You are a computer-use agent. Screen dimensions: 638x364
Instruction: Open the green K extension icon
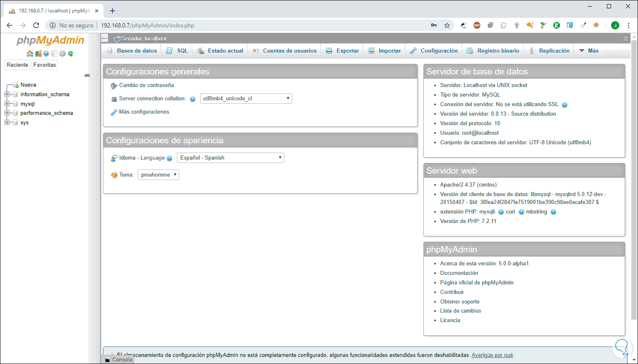557,25
